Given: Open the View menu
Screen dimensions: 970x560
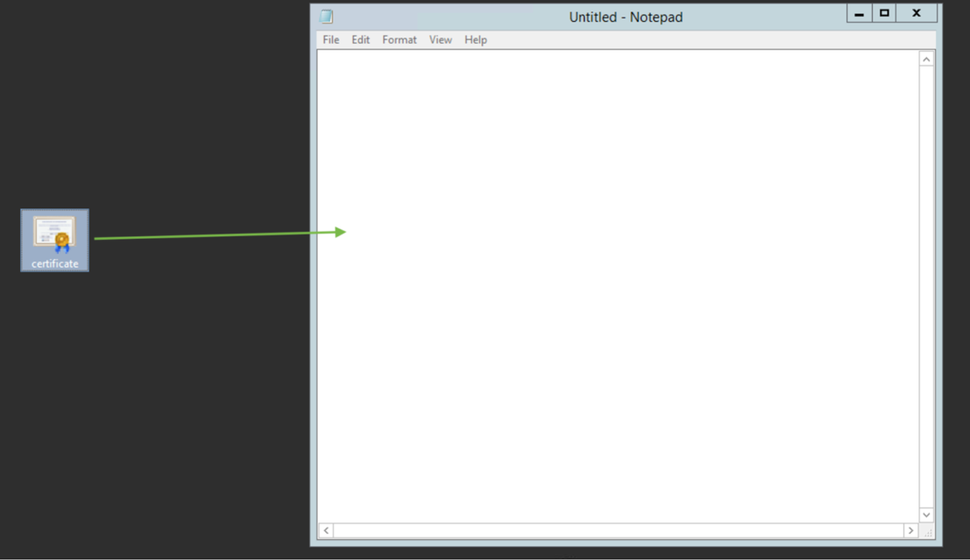Looking at the screenshot, I should point(440,39).
